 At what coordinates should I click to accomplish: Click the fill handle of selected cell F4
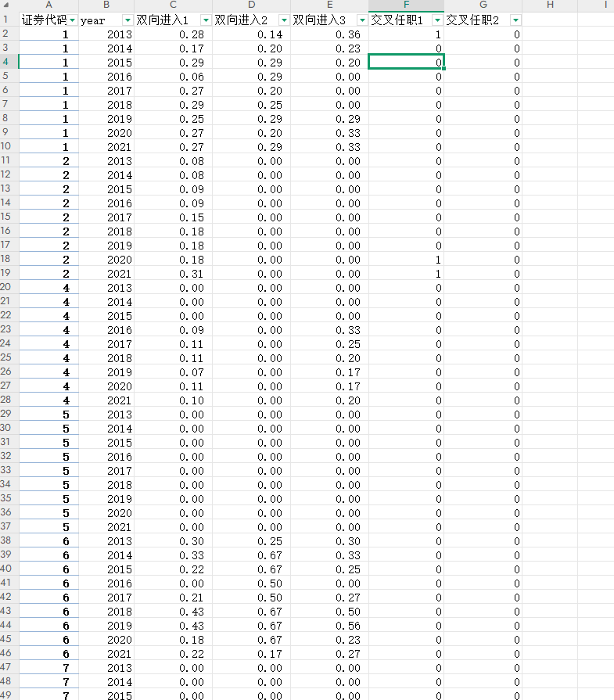click(443, 68)
